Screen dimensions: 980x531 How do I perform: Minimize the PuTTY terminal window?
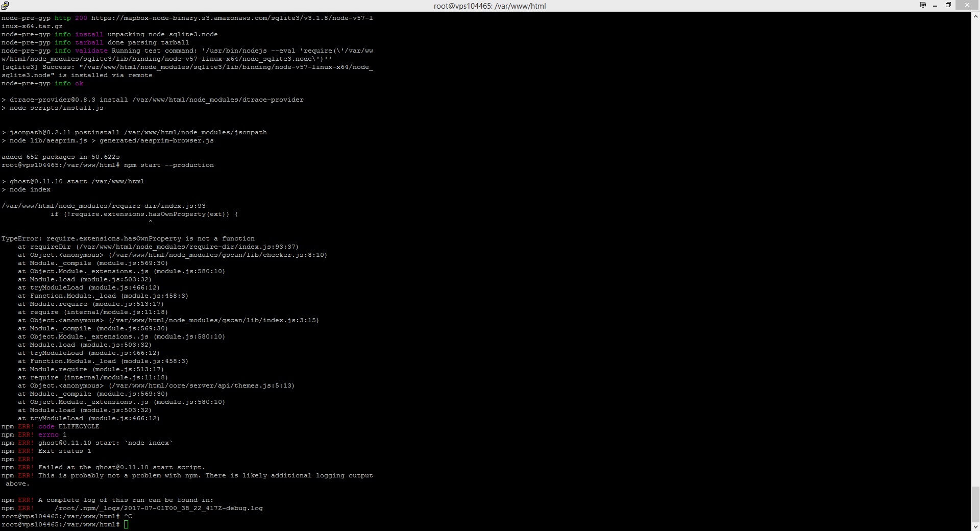[935, 6]
